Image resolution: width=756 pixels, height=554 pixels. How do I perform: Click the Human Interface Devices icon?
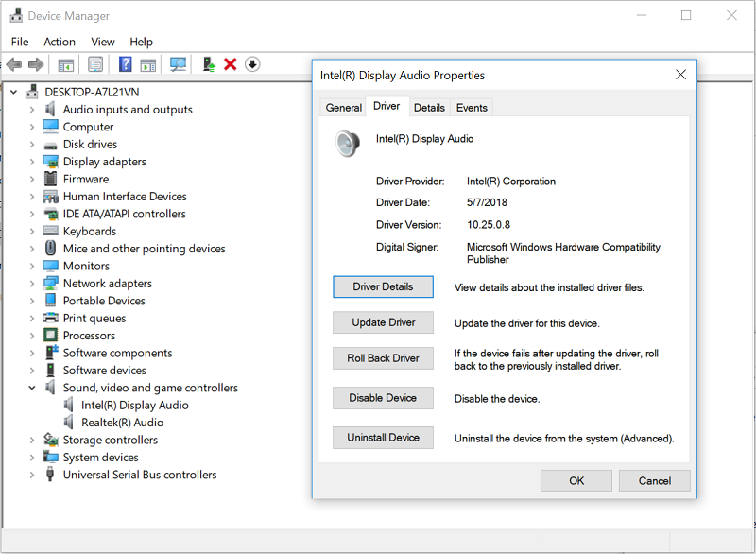50,197
